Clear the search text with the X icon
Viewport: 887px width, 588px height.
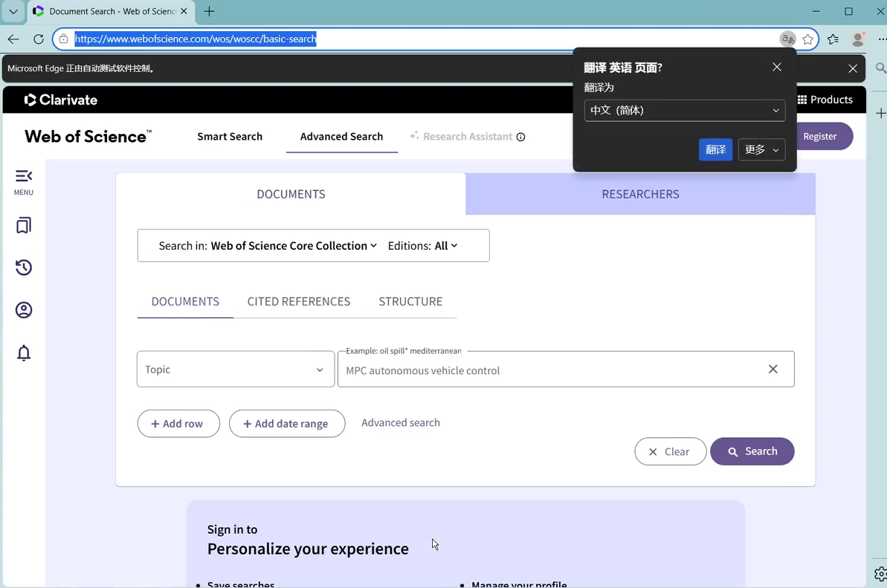(x=773, y=369)
